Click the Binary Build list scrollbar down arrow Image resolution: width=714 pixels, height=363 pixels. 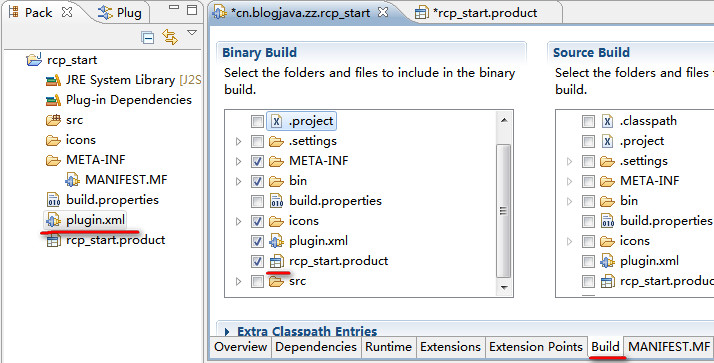pos(503,287)
